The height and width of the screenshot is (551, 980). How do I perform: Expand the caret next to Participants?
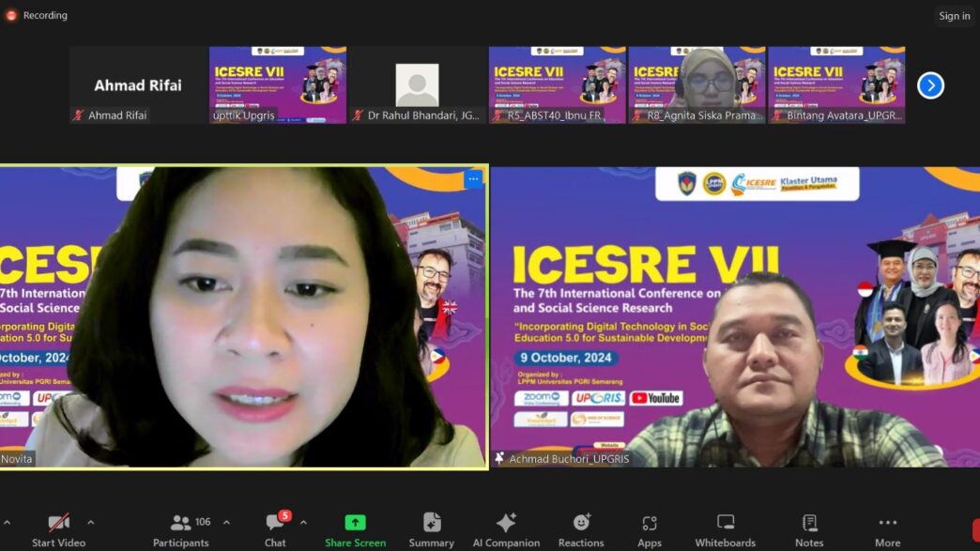click(226, 522)
